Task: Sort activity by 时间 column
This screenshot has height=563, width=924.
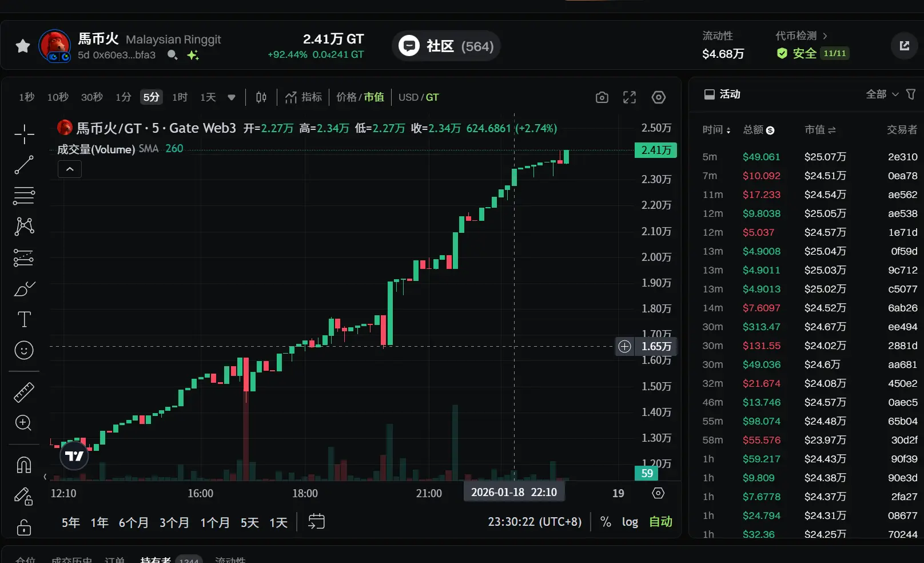Action: (716, 130)
